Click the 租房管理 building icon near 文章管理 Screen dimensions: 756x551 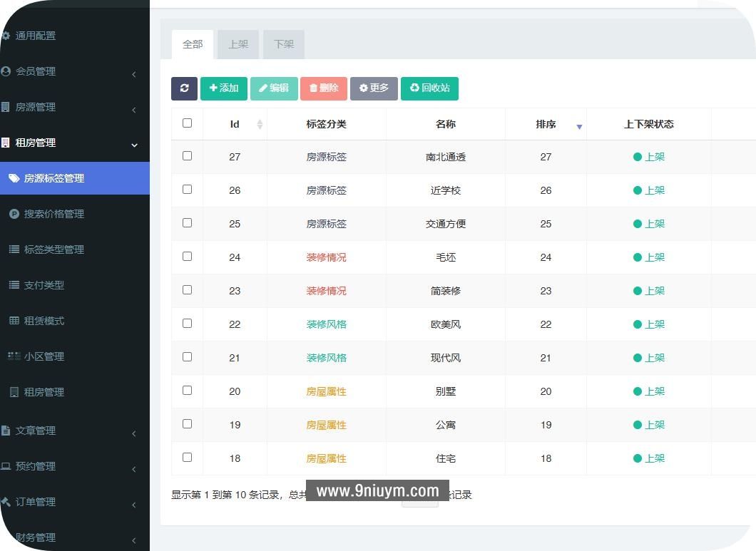coord(16,392)
